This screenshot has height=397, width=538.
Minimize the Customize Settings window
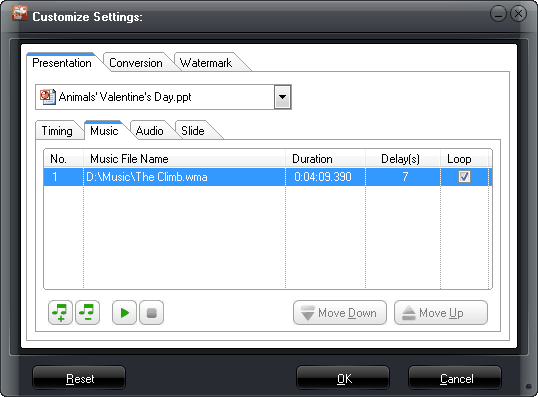pos(498,14)
